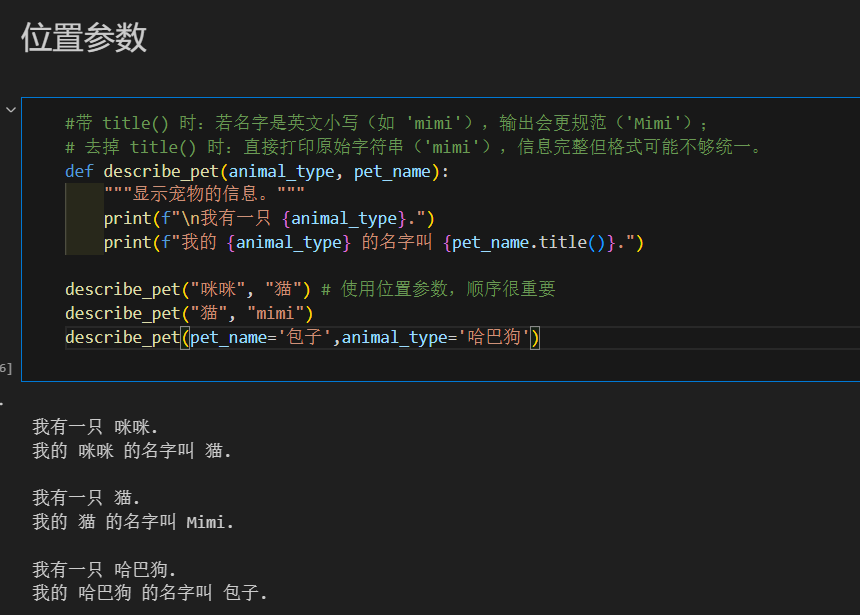860x615 pixels.
Task: Click the output line '我有一只 咪咪.'
Action: [95, 427]
